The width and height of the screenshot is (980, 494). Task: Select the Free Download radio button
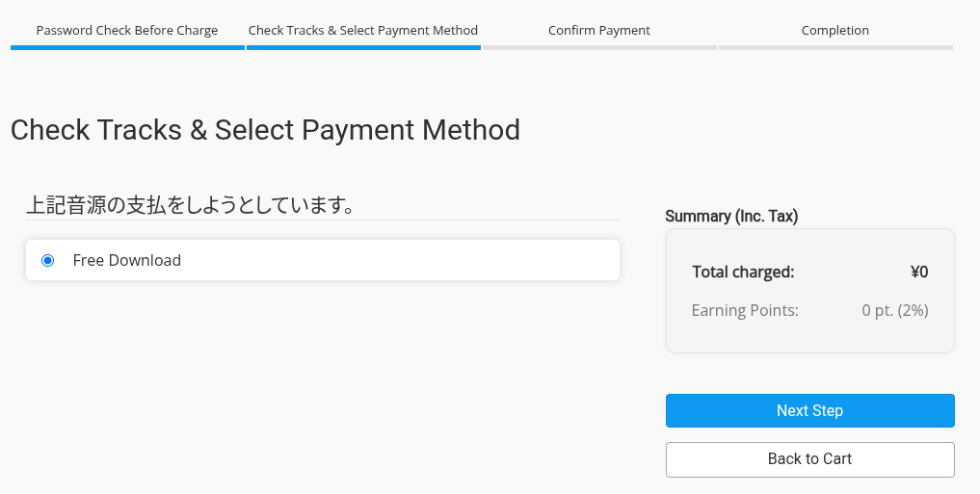pyautogui.click(x=48, y=260)
